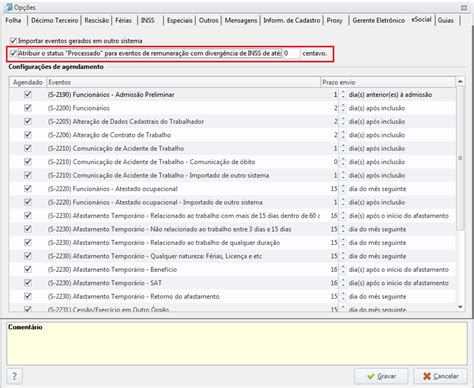Open the Rescisão tab
This screenshot has height=388, width=474.
(x=97, y=20)
